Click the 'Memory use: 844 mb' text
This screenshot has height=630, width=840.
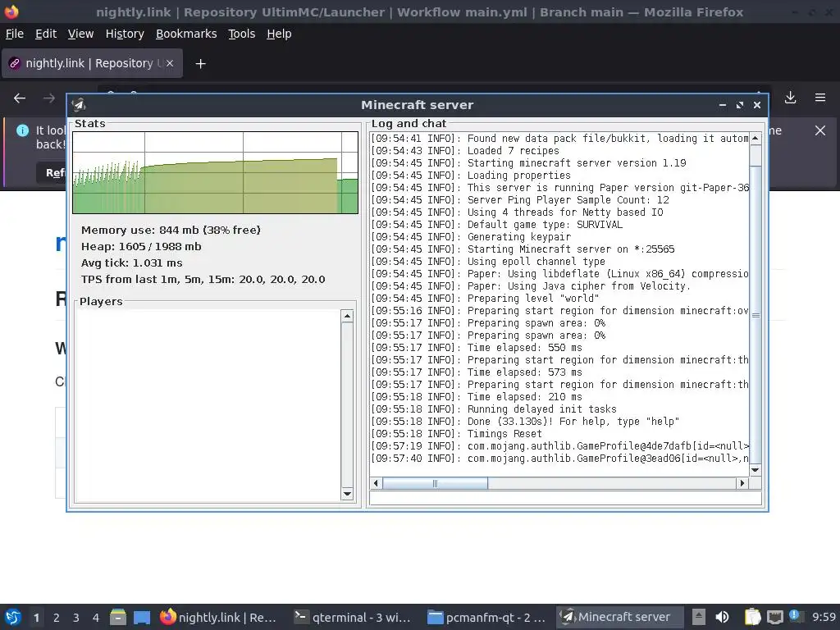171,230
